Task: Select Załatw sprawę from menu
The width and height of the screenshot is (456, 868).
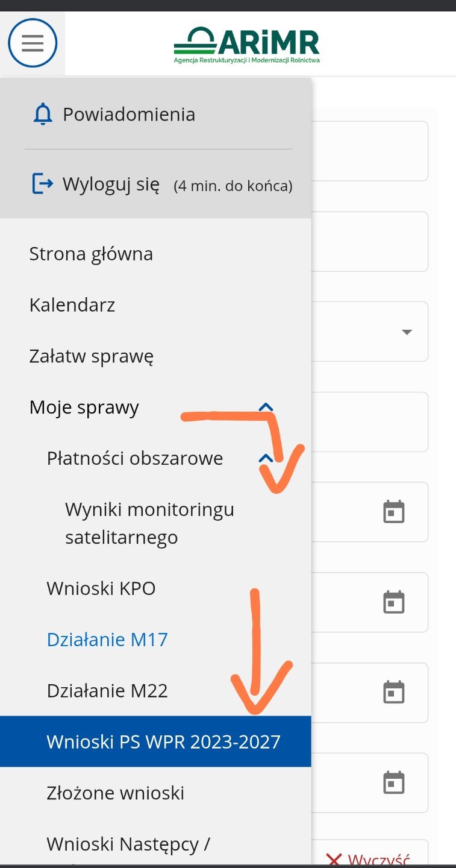Action: point(92,356)
